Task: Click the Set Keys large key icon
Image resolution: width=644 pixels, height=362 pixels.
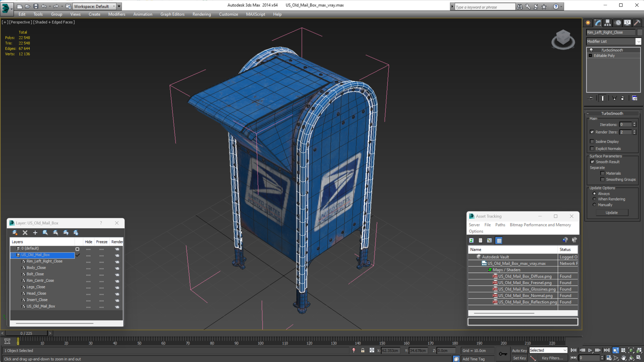Action: (503, 354)
